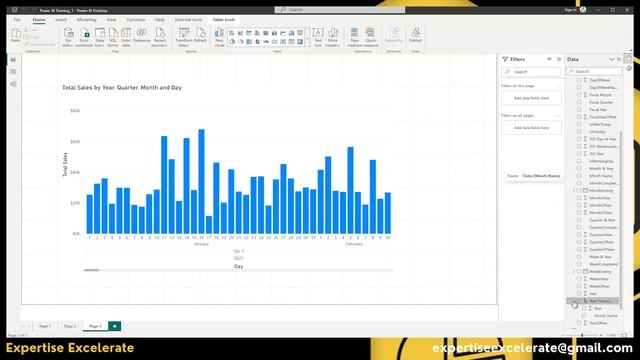Click Add data fields under this page filters
The width and height of the screenshot is (640, 360).
coord(531,98)
